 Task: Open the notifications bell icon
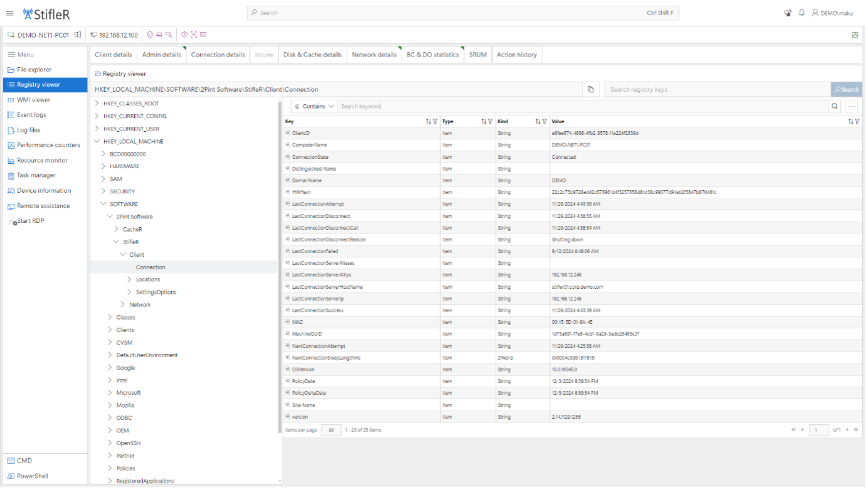point(802,13)
